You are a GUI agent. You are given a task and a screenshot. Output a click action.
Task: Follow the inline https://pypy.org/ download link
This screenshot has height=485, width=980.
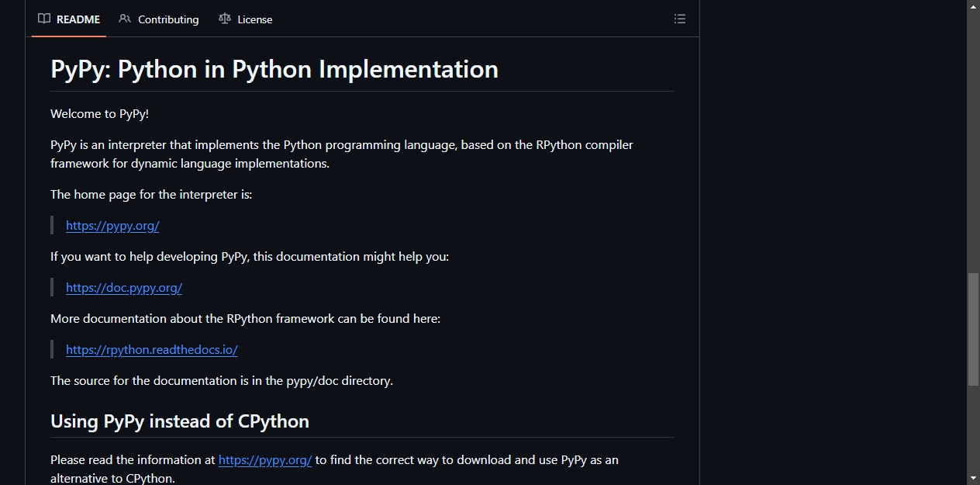(x=265, y=460)
